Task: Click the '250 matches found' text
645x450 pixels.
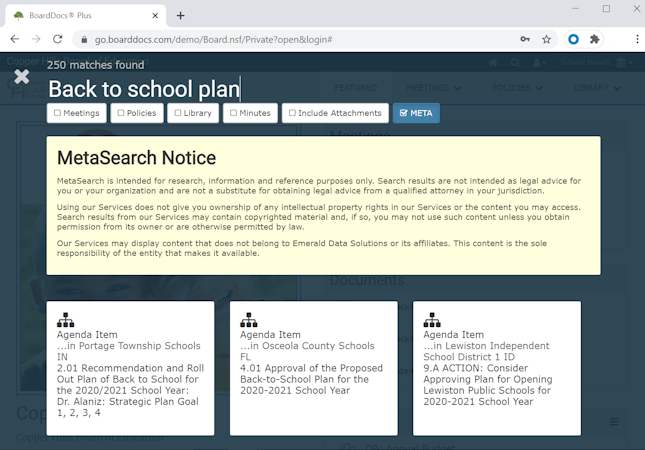Action: (95, 65)
